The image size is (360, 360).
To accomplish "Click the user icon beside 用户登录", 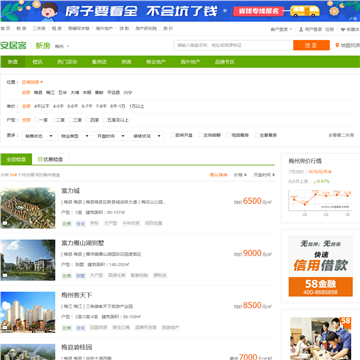I will pyautogui.click(x=301, y=29).
